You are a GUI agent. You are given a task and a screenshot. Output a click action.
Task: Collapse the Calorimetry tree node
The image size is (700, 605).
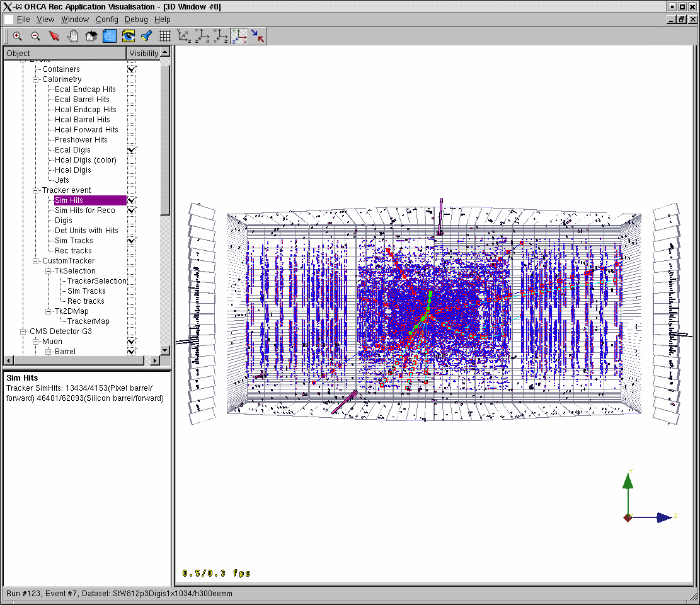(36, 79)
